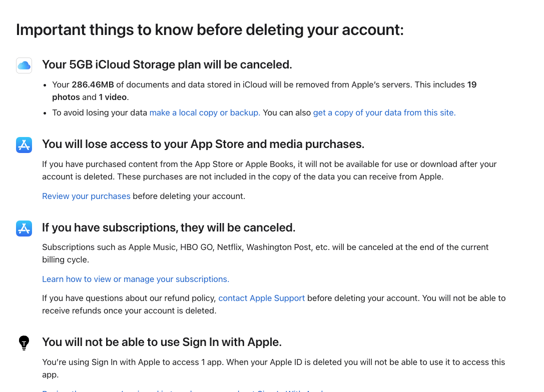Click the bold '286.46MB' storage amount
Image resolution: width=544 pixels, height=392 pixels.
pos(93,84)
